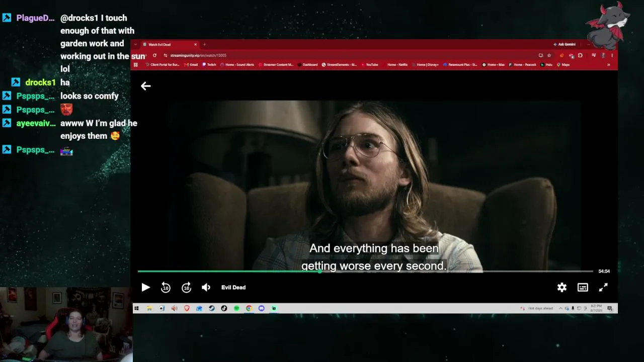Open the Client Portal bookmark
644x362 pixels.
163,65
